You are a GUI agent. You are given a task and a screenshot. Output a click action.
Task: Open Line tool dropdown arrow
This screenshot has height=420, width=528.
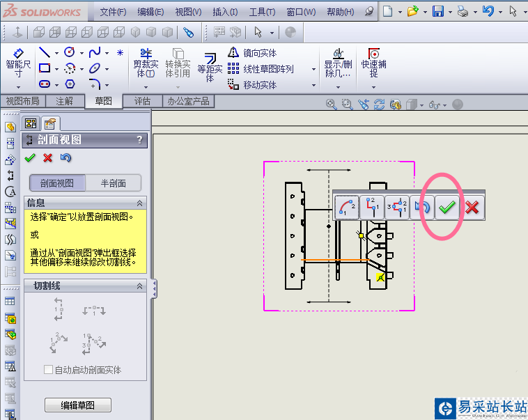pos(56,53)
